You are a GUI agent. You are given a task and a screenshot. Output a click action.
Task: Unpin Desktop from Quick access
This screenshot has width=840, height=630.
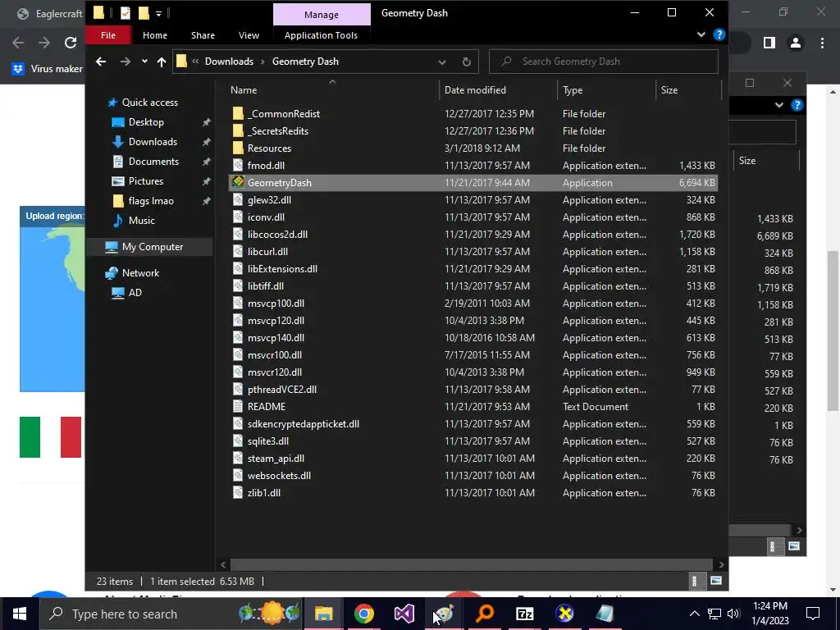coord(206,122)
